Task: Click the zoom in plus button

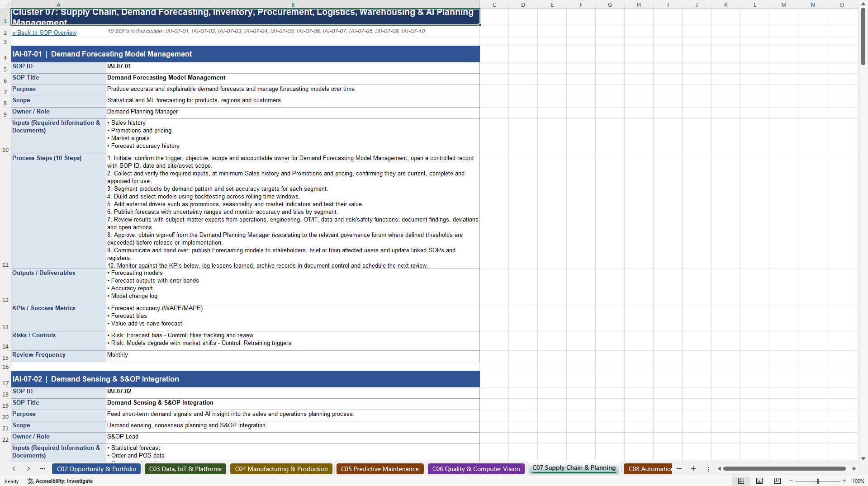Action: click(x=844, y=481)
